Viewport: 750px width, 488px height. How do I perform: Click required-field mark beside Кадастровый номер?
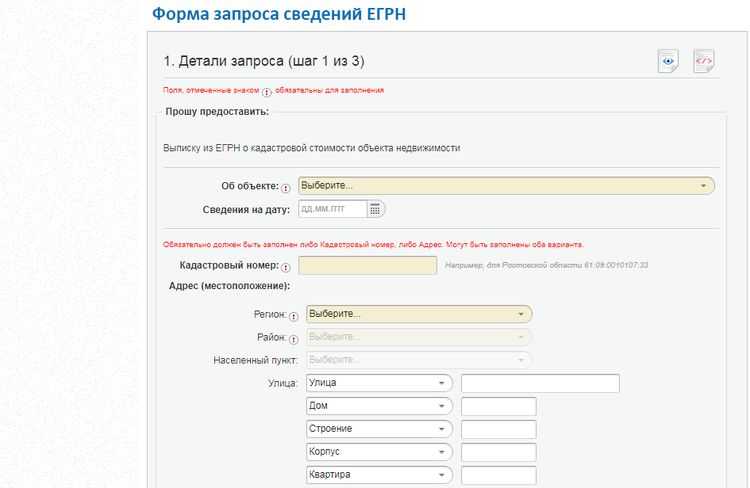[x=287, y=267]
